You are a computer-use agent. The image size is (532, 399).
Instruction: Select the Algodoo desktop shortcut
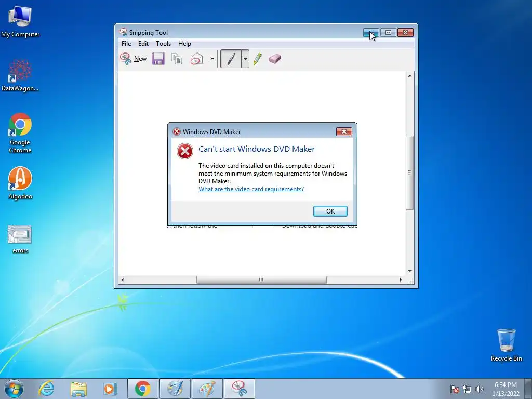click(x=20, y=183)
